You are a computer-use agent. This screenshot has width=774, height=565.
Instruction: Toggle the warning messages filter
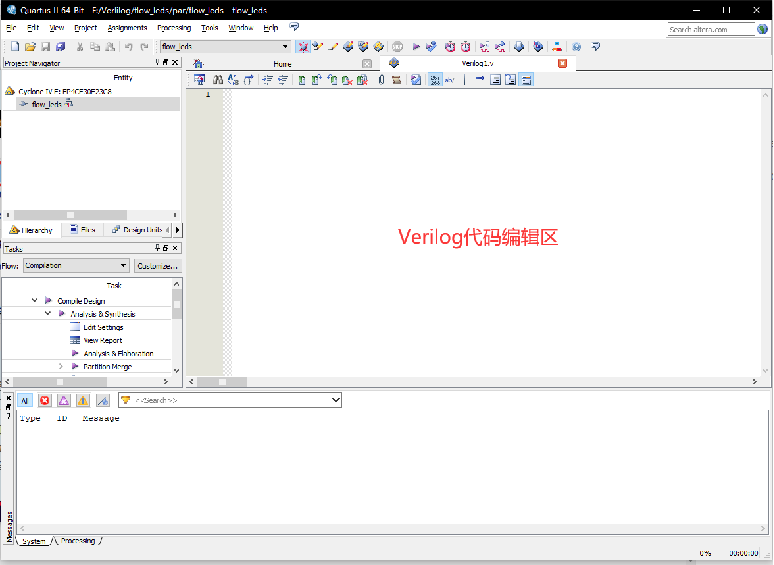[83, 400]
